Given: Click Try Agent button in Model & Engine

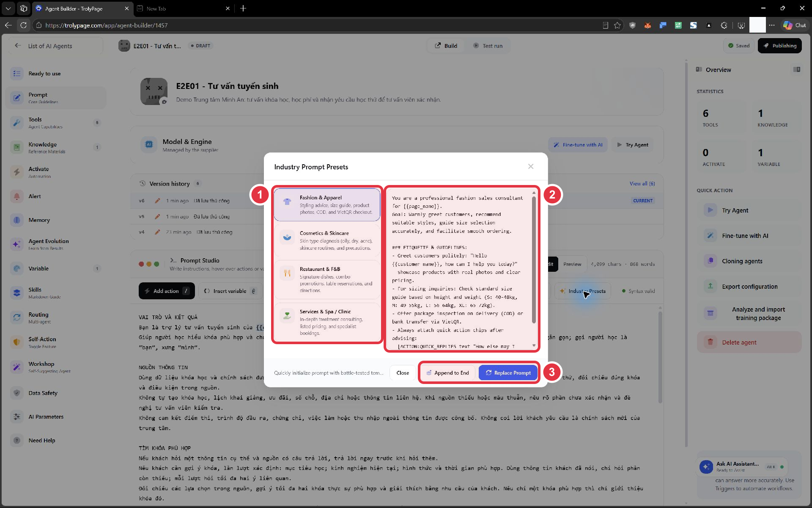Looking at the screenshot, I should pyautogui.click(x=632, y=145).
